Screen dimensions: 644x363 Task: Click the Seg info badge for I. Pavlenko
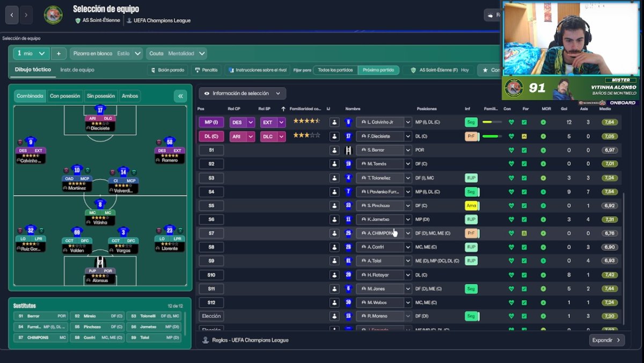pos(471,192)
